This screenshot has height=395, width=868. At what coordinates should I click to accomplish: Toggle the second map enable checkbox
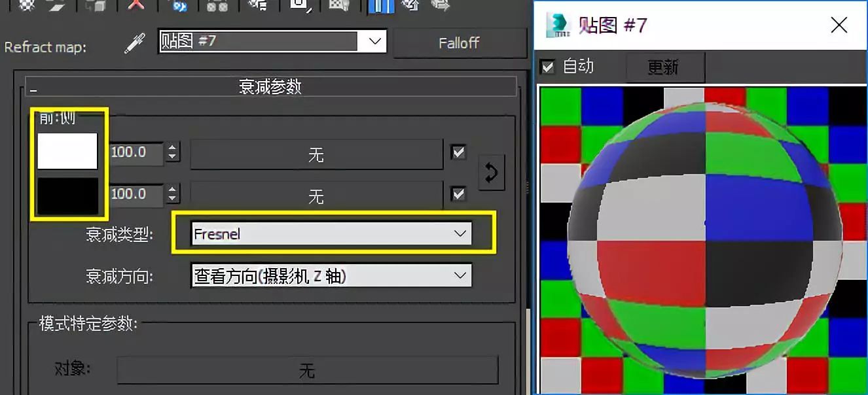pos(458,194)
